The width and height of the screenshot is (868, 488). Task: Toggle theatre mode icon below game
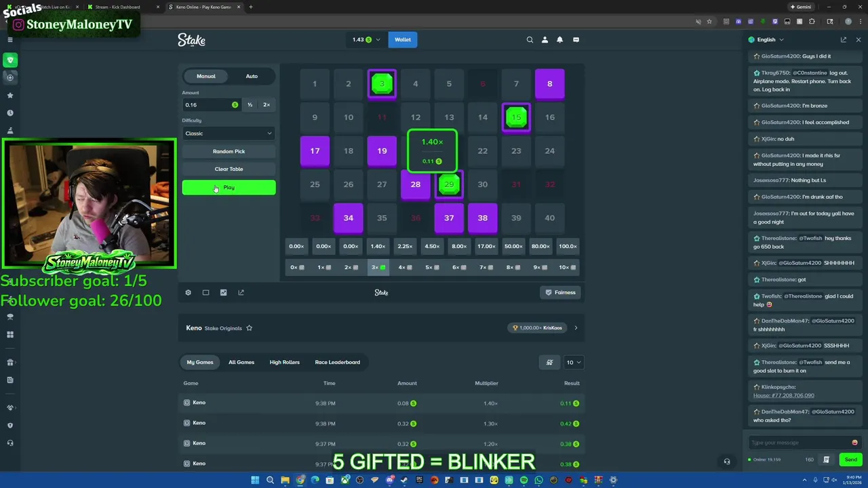[205, 293]
